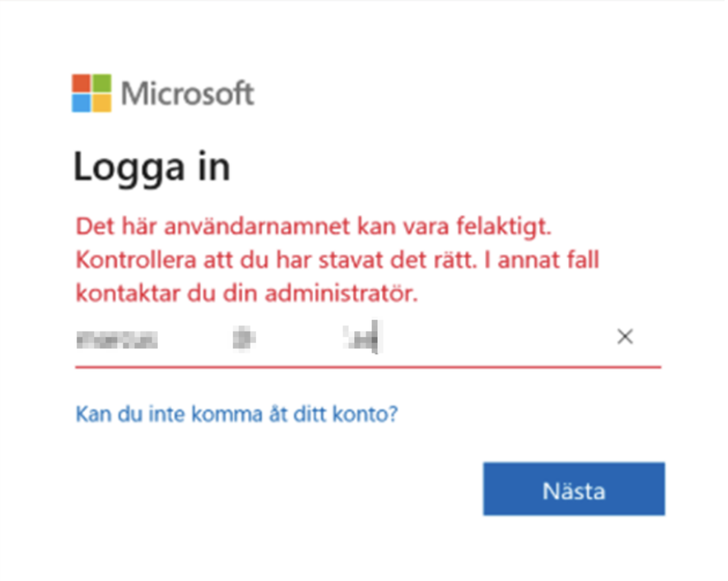Clear the username field with the X icon
This screenshot has height=581, width=728.
(624, 337)
